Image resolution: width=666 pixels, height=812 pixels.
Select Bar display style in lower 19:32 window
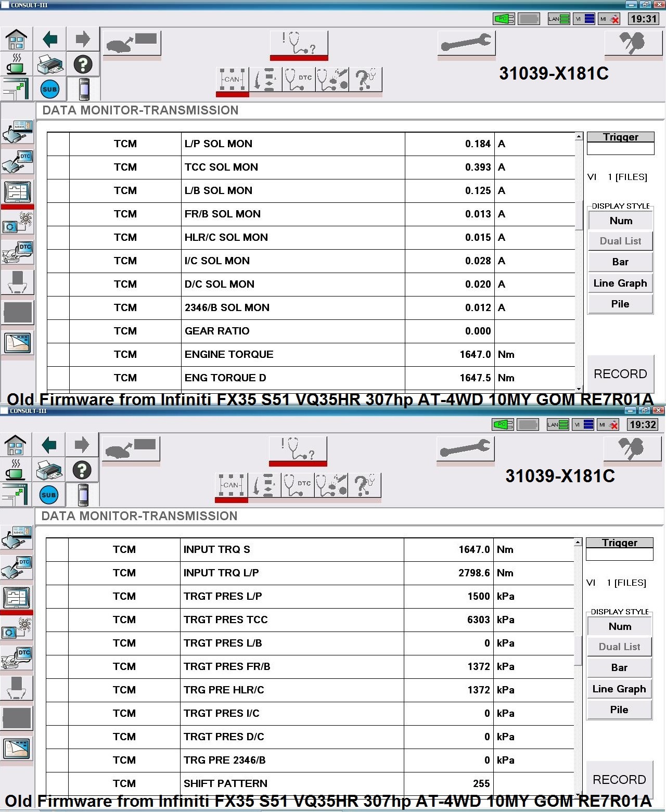[x=620, y=667]
